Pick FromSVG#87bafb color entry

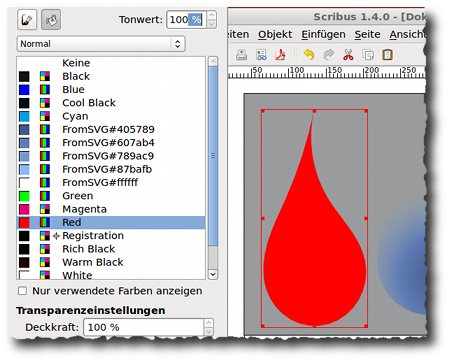(x=111, y=169)
